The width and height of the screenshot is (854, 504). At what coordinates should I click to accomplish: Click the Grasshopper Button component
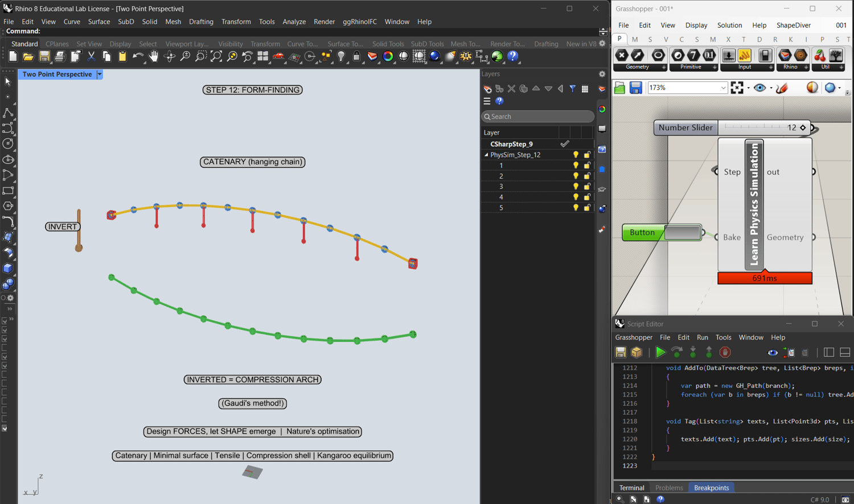click(x=662, y=232)
